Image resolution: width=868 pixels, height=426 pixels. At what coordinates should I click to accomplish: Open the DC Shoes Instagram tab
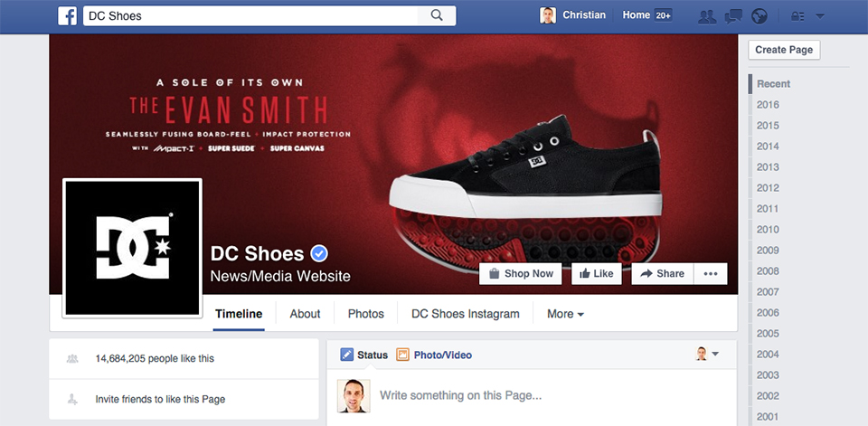(466, 314)
